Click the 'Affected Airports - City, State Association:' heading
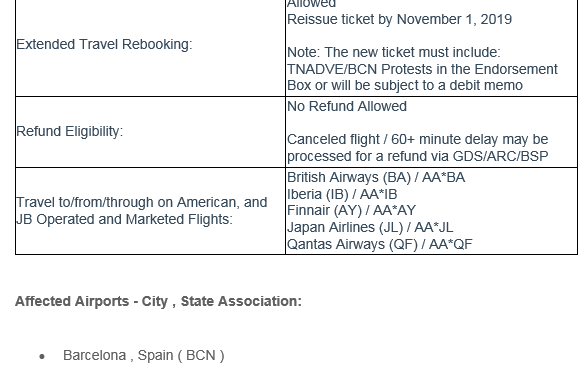The width and height of the screenshot is (581, 369). pos(158,301)
